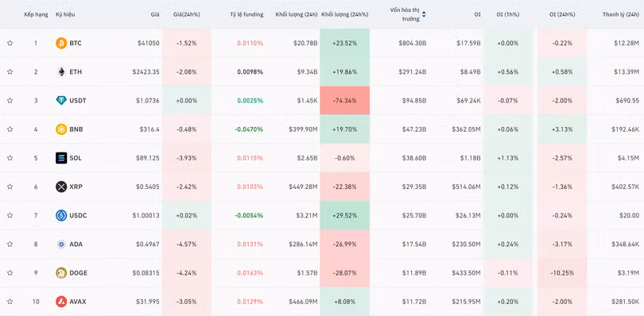Open the AVAX symbol link

[78, 302]
